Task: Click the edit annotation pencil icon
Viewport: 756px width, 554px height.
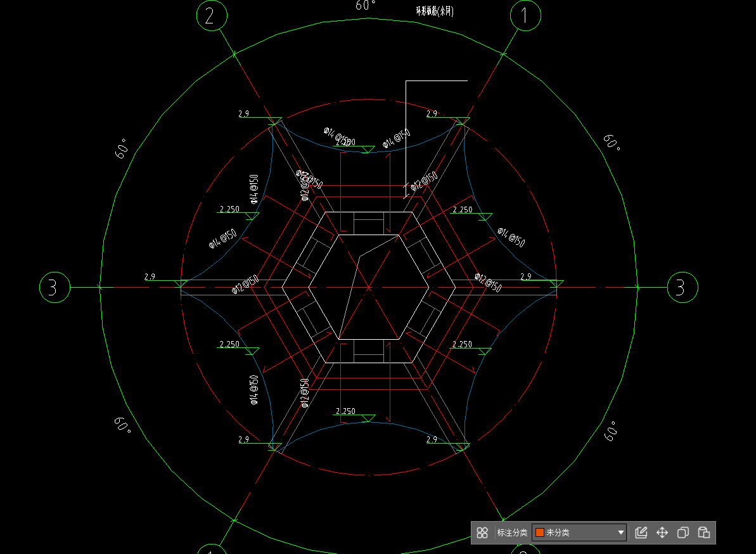Action: (641, 532)
